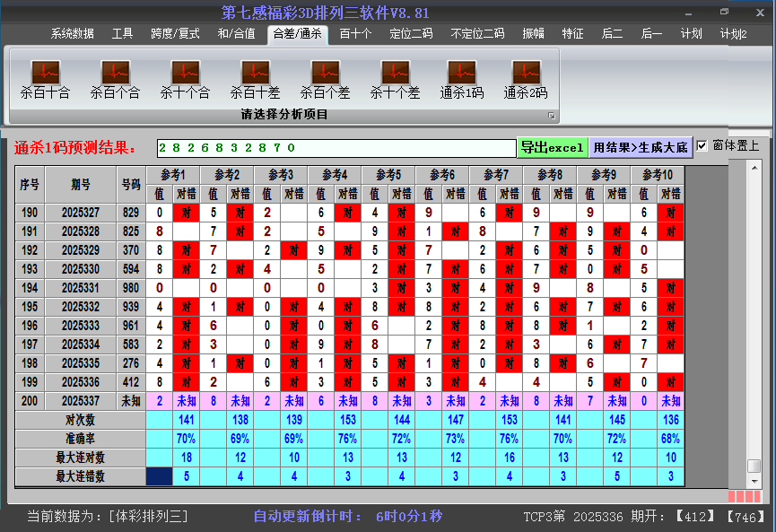
Task: Click the 杀百个差 icon
Action: pyautogui.click(x=325, y=80)
